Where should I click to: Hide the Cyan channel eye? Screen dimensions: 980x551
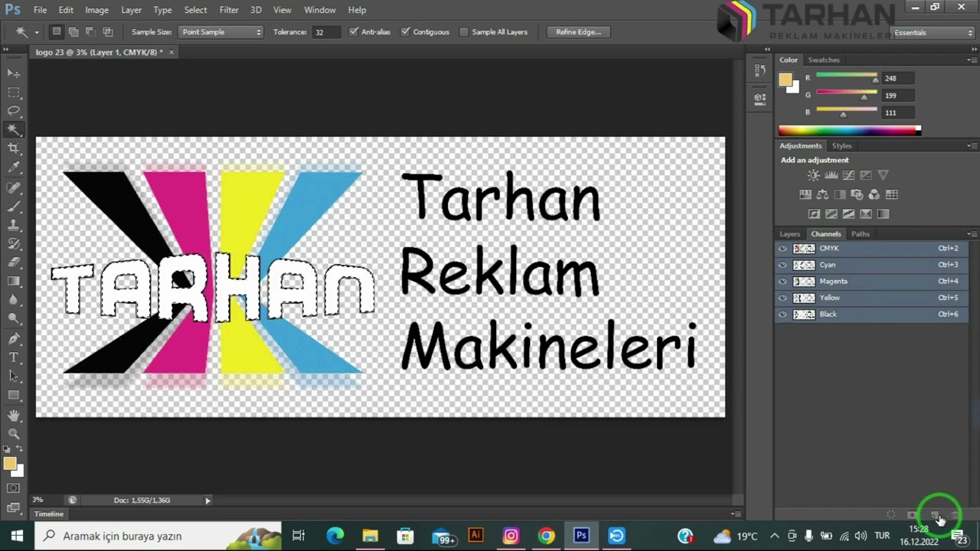(782, 265)
